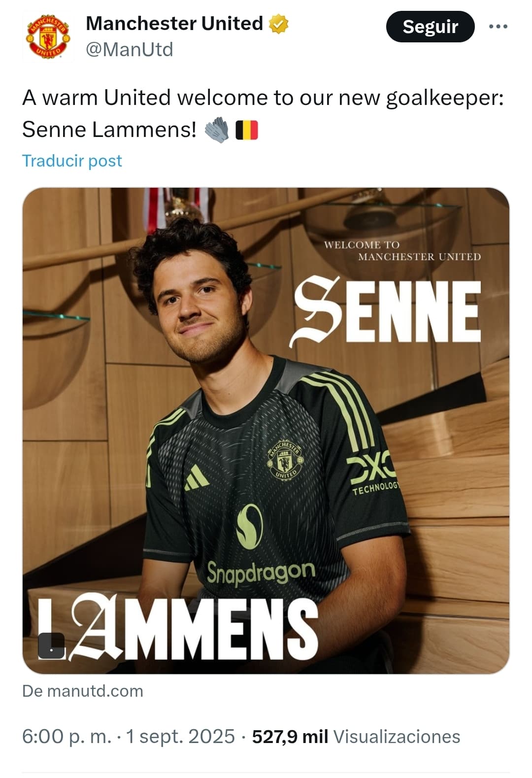The image size is (532, 778).
Task: Click the 6:00 p. m. timestamp
Action: pos(67,737)
